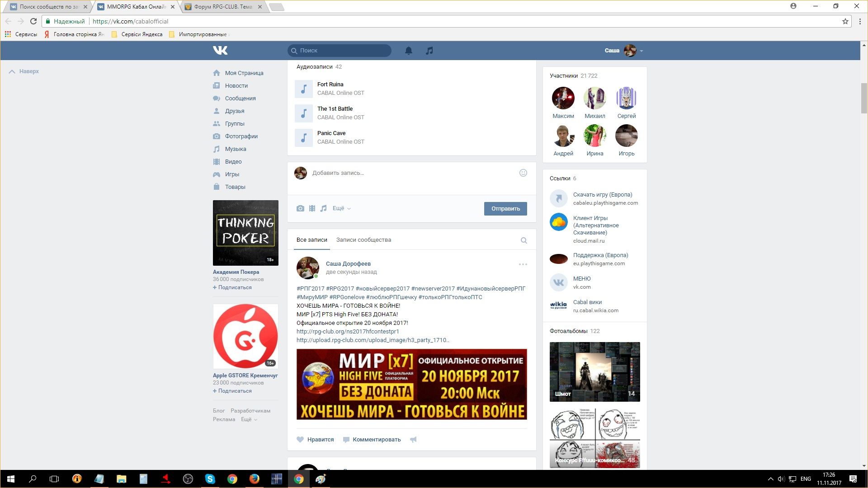Click the share megaphone icon under post
This screenshot has height=488, width=868.
(x=413, y=440)
